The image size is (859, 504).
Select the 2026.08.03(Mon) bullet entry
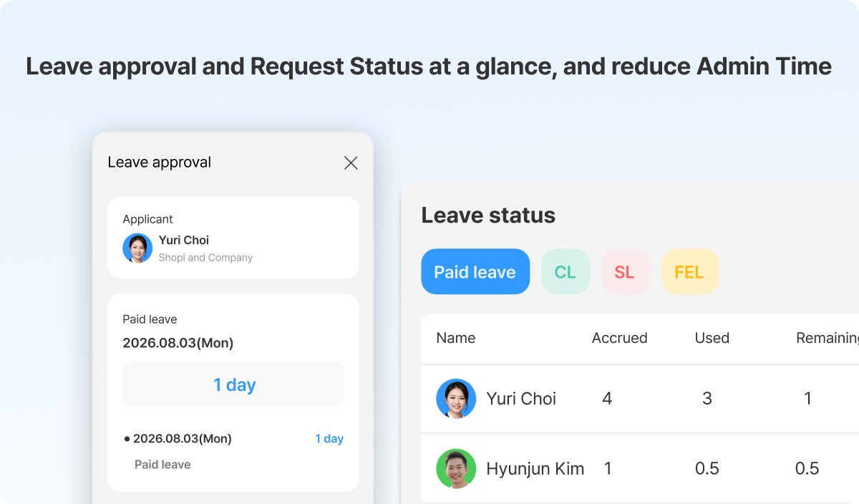coord(178,439)
